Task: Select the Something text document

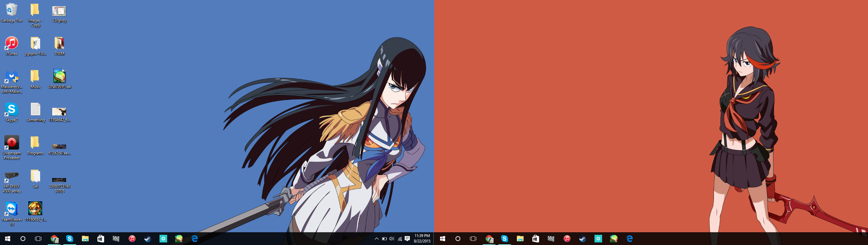Action: (x=35, y=112)
